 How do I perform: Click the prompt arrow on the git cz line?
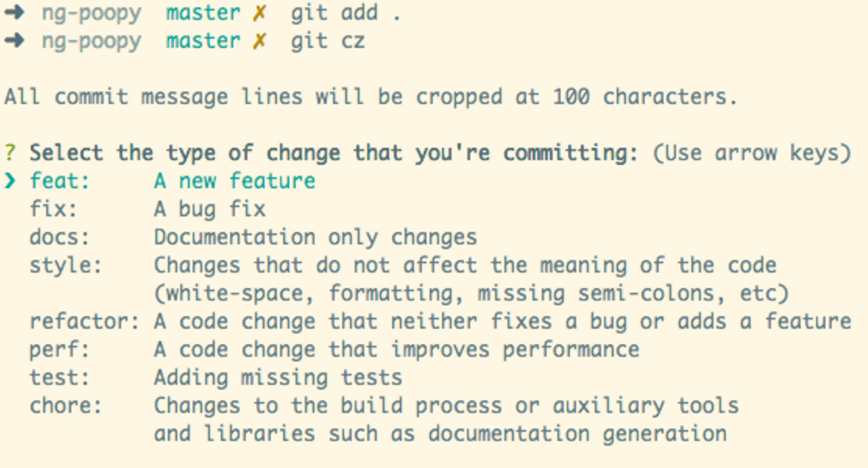click(14, 41)
